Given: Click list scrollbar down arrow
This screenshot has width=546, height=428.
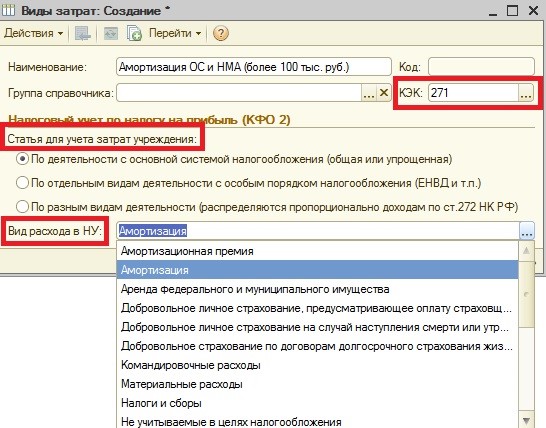Looking at the screenshot, I should coord(526,420).
